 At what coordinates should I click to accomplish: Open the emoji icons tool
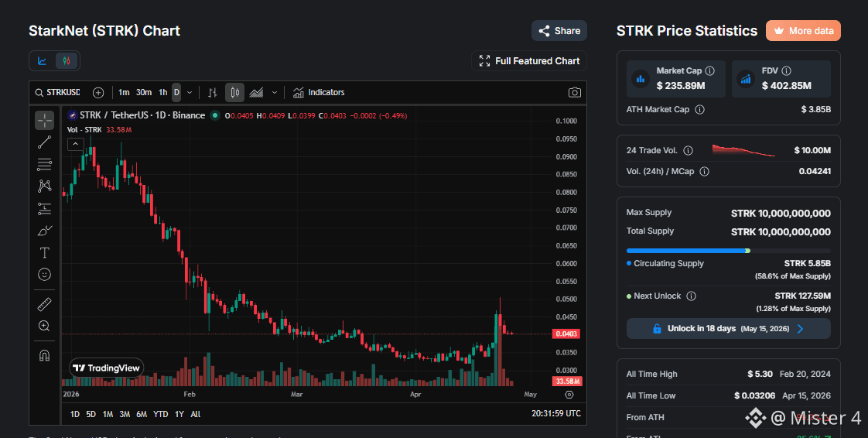(45, 275)
